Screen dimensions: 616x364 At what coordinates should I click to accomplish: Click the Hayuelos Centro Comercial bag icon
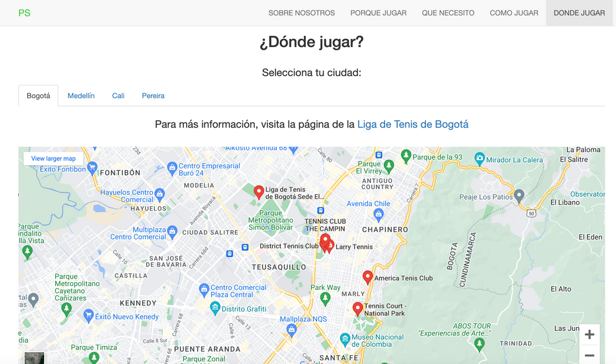159,195
